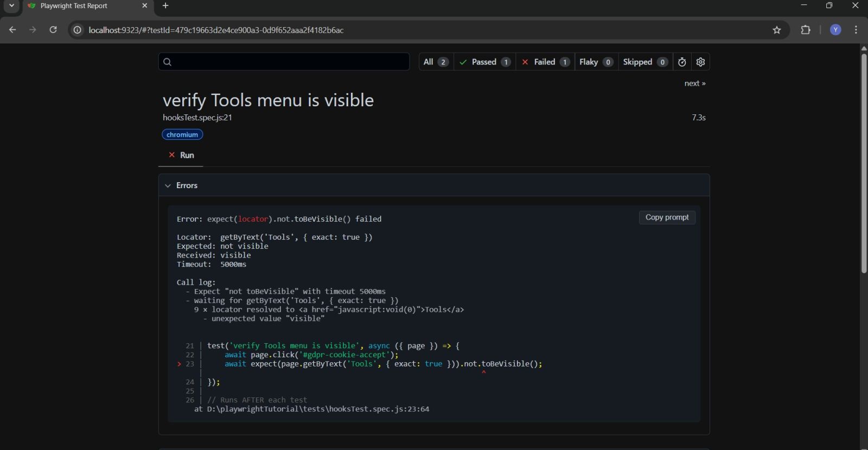This screenshot has width=868, height=450.
Task: Go back to previous page
Action: click(x=12, y=30)
